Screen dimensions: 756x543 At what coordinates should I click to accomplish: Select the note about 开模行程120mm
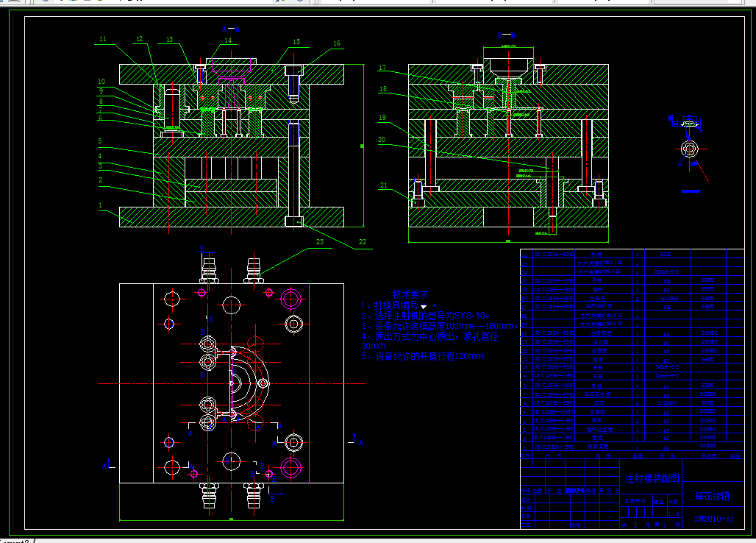coord(423,356)
